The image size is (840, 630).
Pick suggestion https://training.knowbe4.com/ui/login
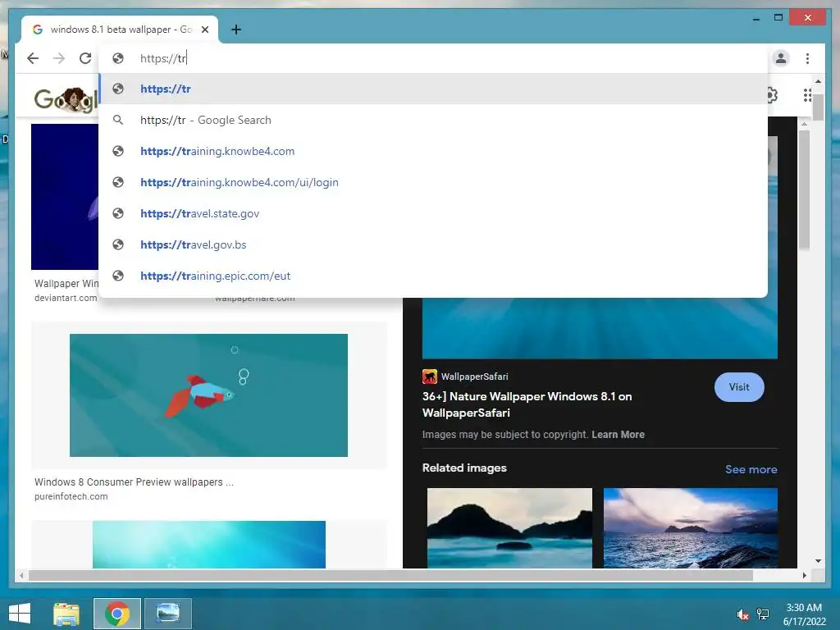pyautogui.click(x=433, y=182)
